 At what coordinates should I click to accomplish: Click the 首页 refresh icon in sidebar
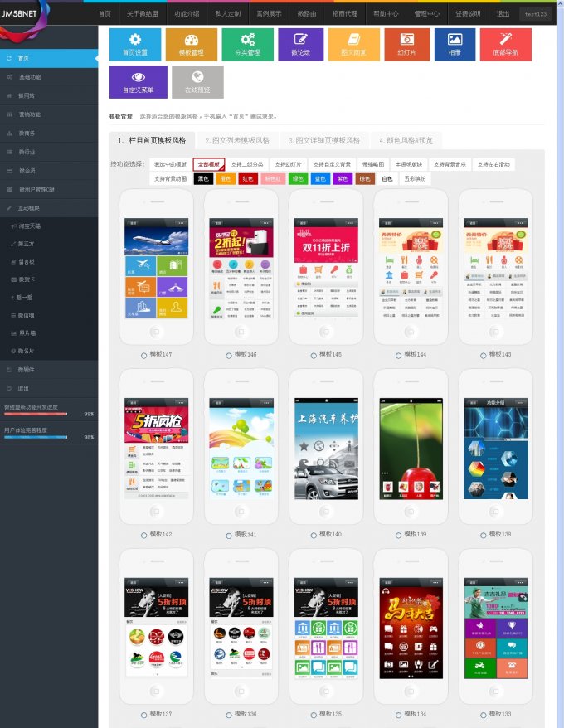pyautogui.click(x=9, y=59)
